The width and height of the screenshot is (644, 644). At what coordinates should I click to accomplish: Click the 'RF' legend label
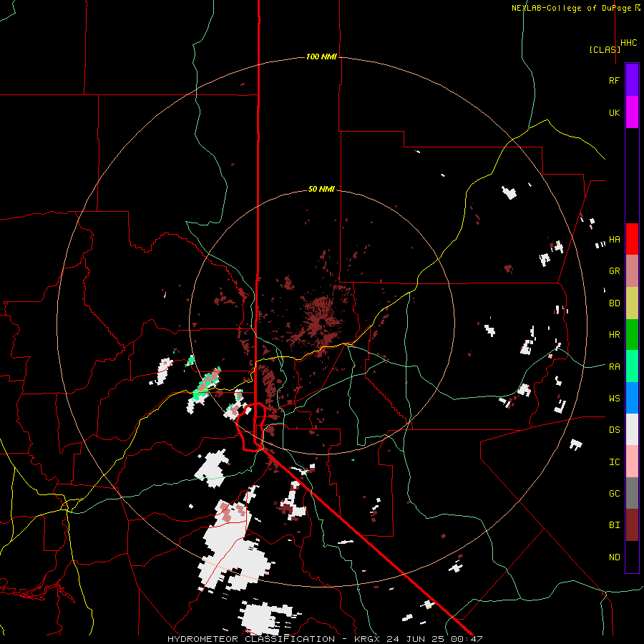[x=614, y=80]
